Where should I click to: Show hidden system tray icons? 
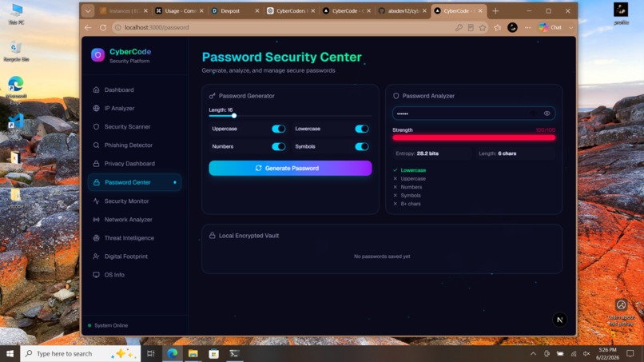533,354
